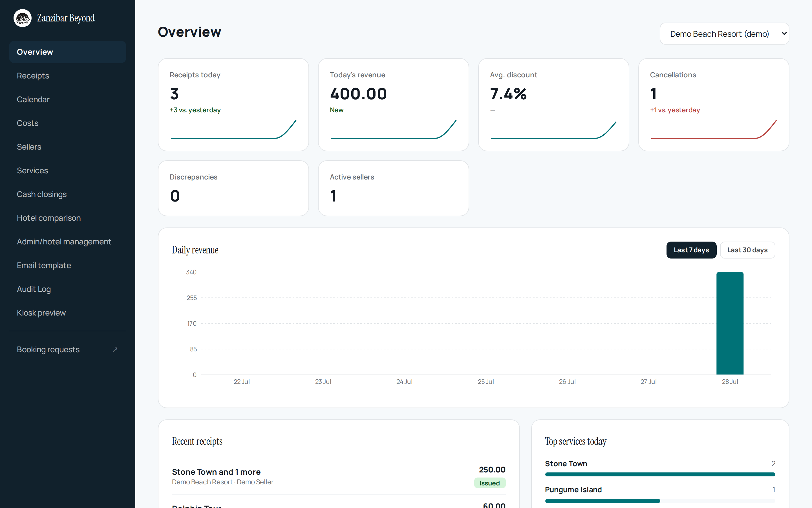The width and height of the screenshot is (812, 508).
Task: Click the Discrepancies card
Action: [x=233, y=188]
